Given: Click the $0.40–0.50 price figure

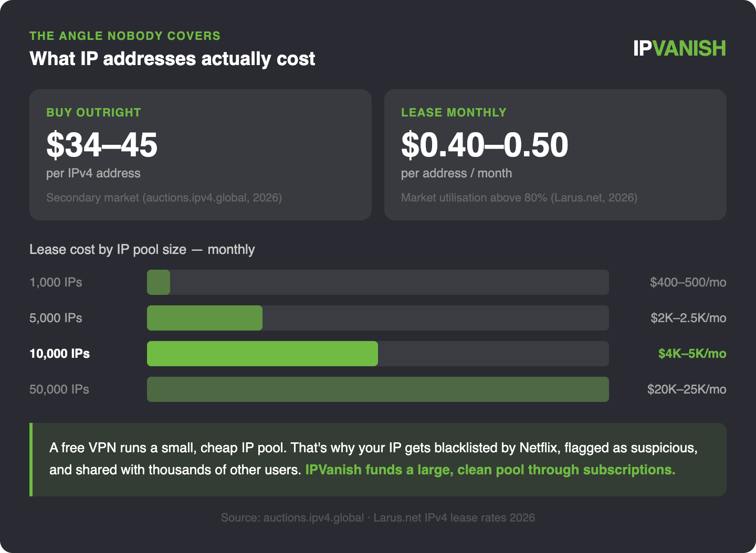Looking at the screenshot, I should [x=484, y=145].
